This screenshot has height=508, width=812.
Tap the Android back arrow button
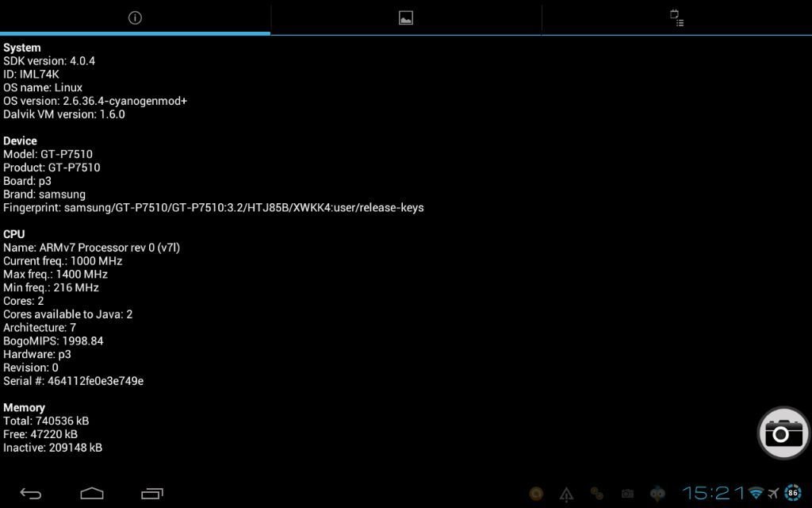pyautogui.click(x=31, y=493)
